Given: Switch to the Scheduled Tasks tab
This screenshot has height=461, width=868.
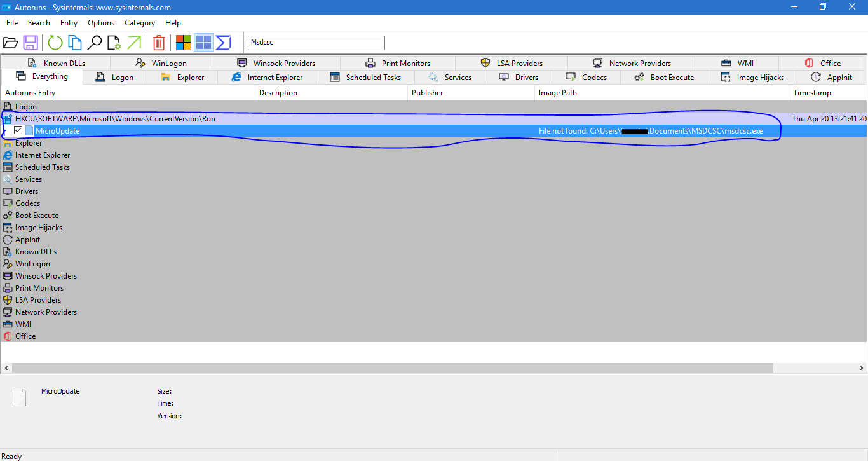Looking at the screenshot, I should pos(366,78).
